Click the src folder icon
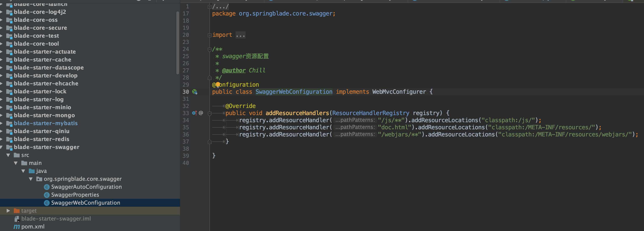 click(x=17, y=155)
